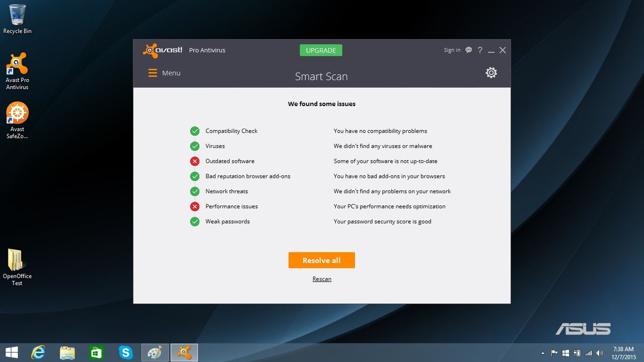This screenshot has width=644, height=362.
Task: Select Network threats row label
Action: coord(227,192)
